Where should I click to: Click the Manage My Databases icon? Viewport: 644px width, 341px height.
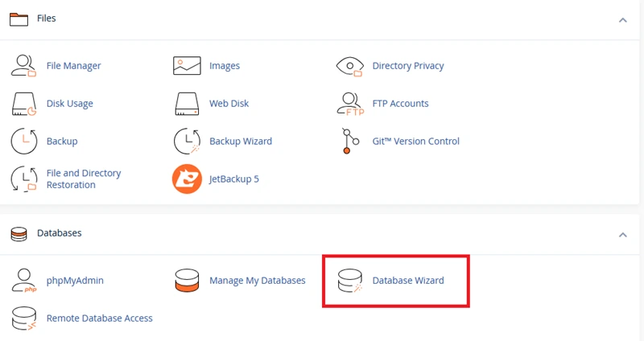(187, 281)
